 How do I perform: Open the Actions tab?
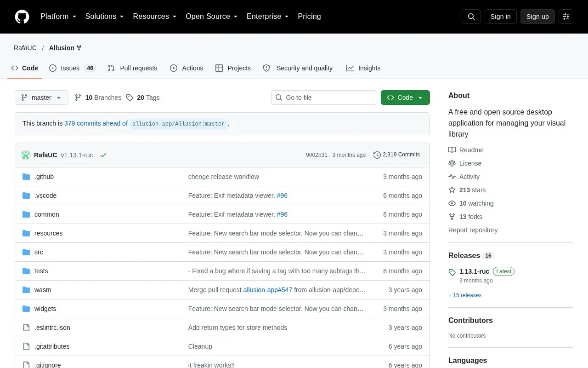pos(187,68)
